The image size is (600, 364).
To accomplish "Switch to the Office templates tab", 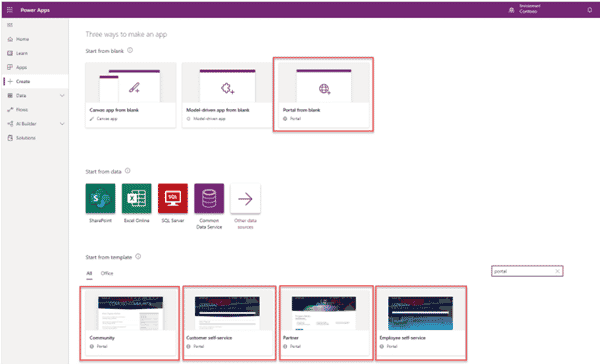I will point(107,273).
